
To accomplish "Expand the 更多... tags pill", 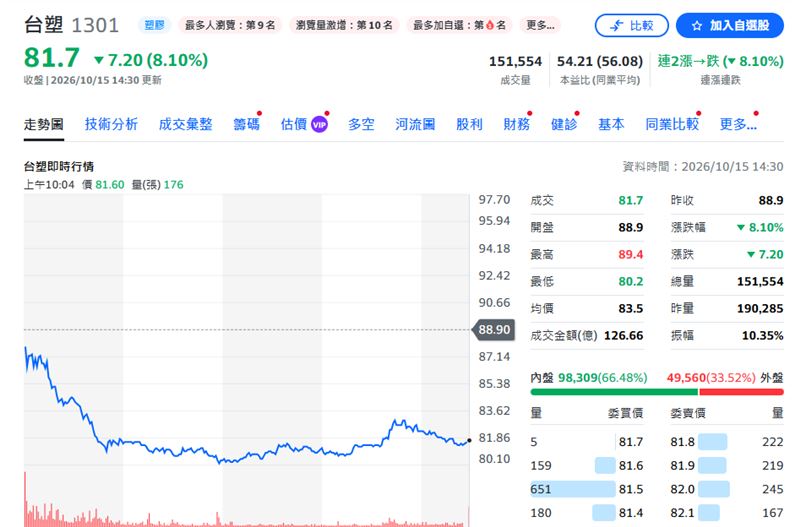I will click(x=540, y=25).
